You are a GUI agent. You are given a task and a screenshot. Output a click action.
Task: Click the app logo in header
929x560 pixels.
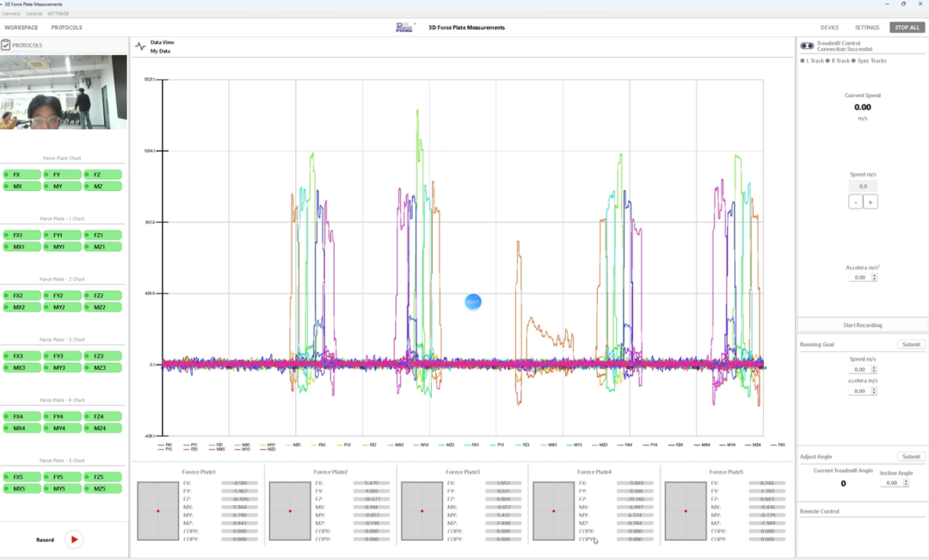pyautogui.click(x=404, y=28)
